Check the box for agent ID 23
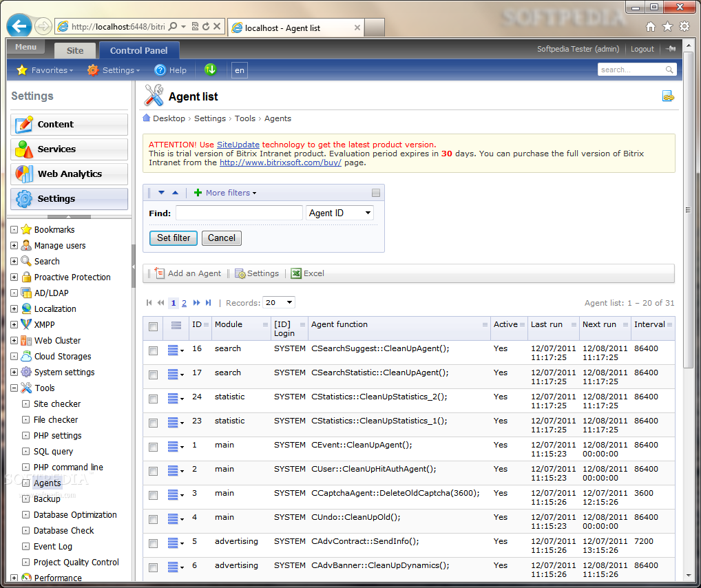The width and height of the screenshot is (701, 588). coord(153,423)
